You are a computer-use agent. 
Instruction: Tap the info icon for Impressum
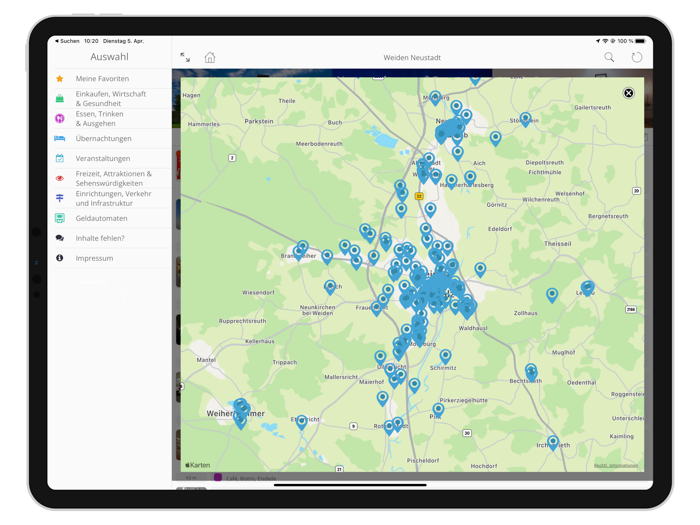click(x=59, y=258)
